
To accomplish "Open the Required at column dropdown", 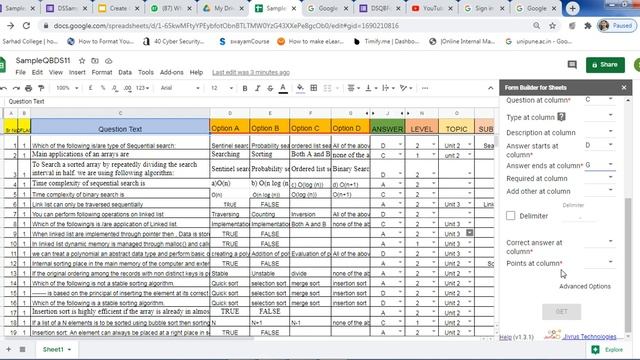I will tap(599, 178).
